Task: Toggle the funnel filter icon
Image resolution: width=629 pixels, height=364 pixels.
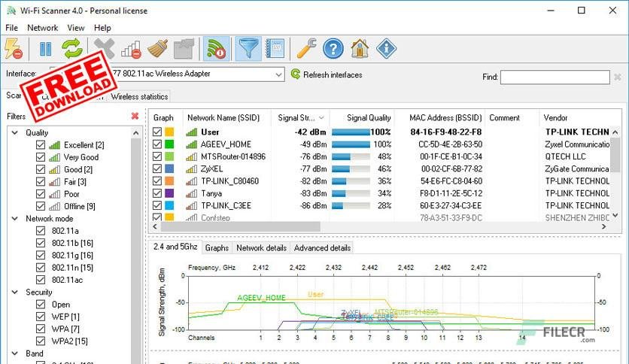Action: [x=248, y=48]
